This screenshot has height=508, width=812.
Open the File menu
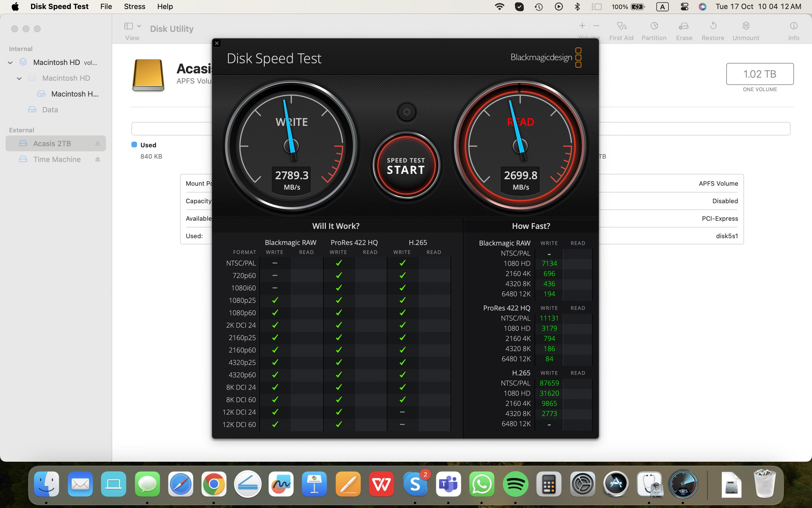106,6
